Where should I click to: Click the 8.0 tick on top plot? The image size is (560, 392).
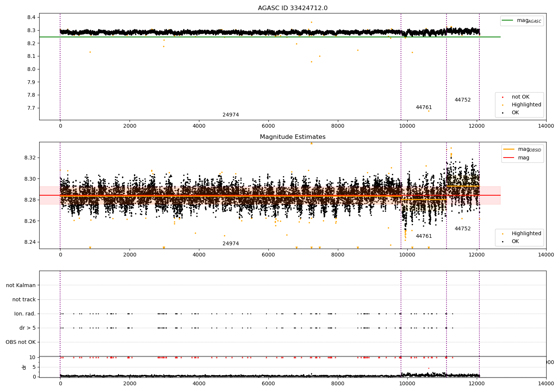pos(31,69)
